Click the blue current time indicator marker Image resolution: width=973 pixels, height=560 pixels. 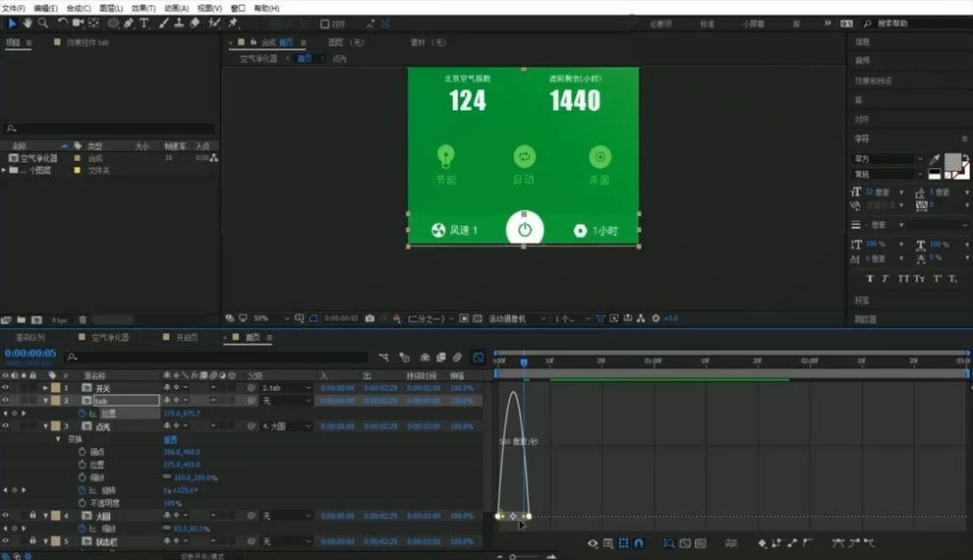(x=524, y=363)
